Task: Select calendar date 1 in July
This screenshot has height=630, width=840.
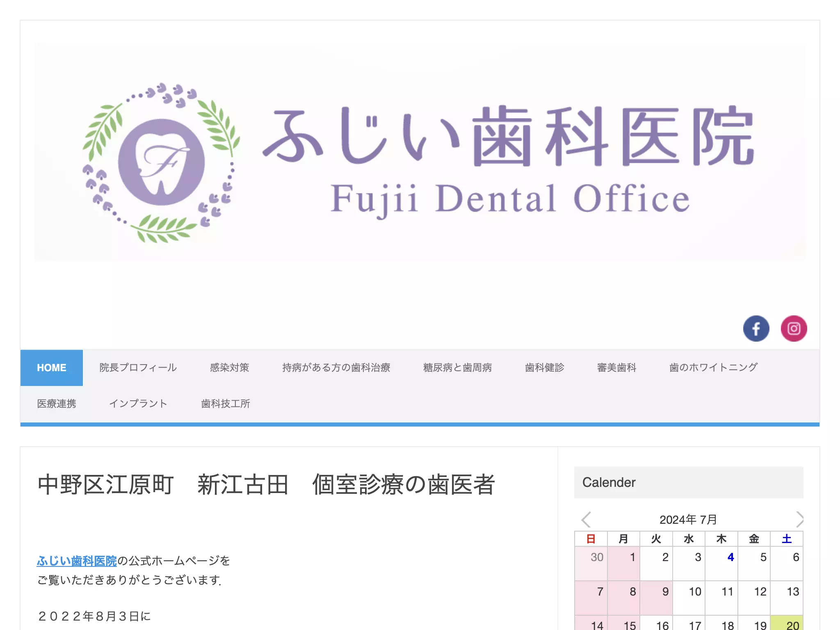Action: (623, 563)
